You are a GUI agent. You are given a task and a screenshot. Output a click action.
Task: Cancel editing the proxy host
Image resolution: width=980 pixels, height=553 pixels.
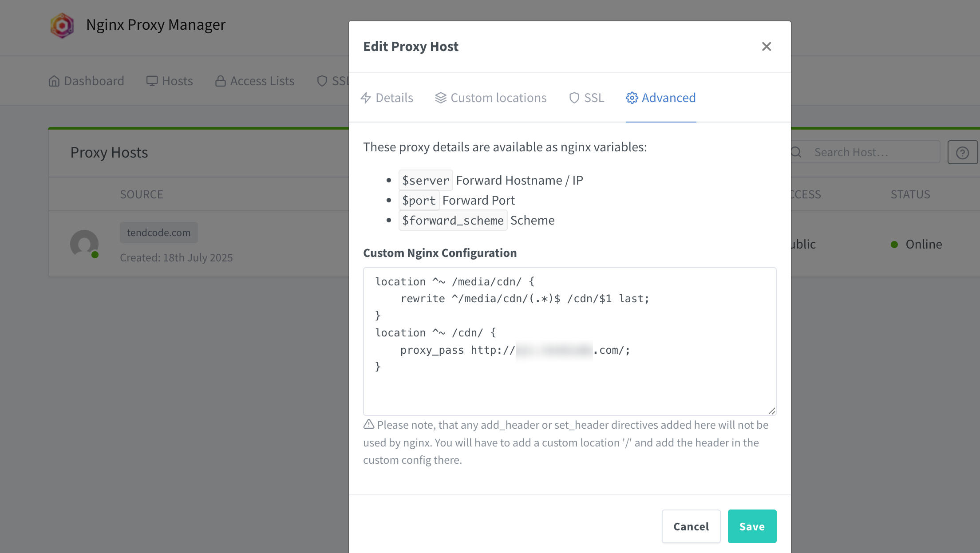click(x=691, y=526)
